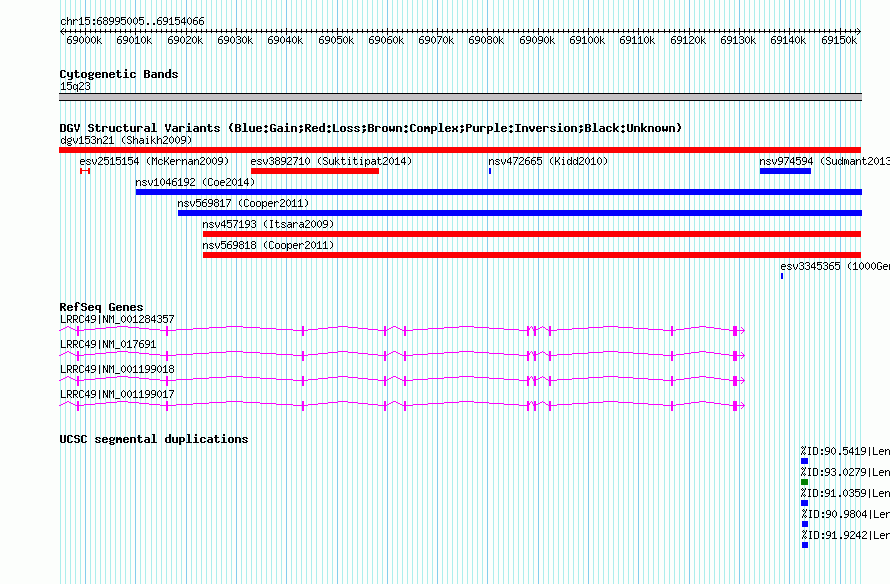This screenshot has width=890, height=584.
Task: Click the %ID:93.0279 segmental duplication label
Action: click(x=845, y=472)
